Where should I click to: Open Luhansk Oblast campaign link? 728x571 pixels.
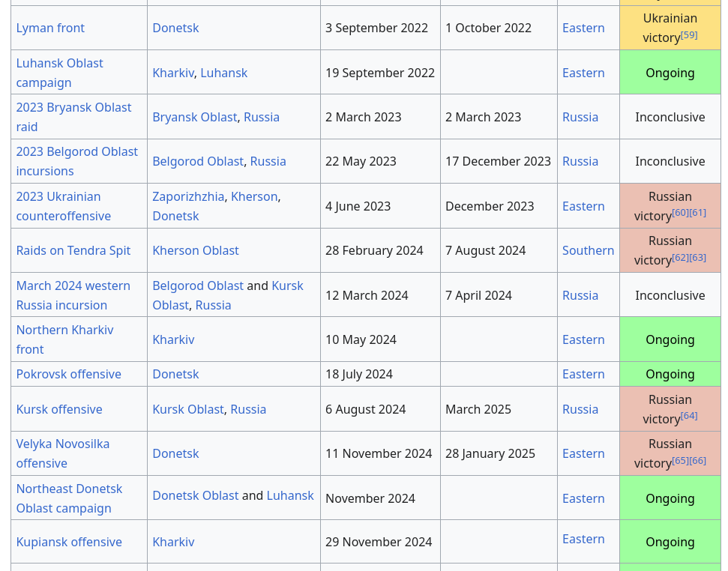pyautogui.click(x=59, y=73)
